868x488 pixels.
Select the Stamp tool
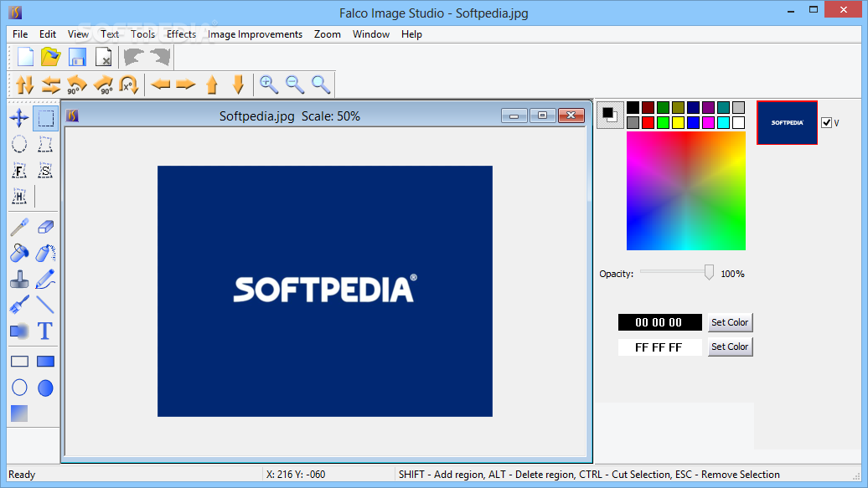point(19,280)
